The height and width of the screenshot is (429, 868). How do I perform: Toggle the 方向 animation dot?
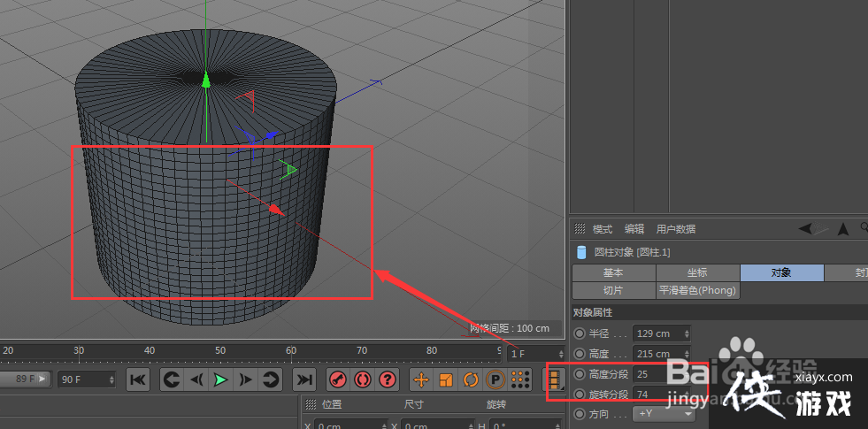[580, 414]
